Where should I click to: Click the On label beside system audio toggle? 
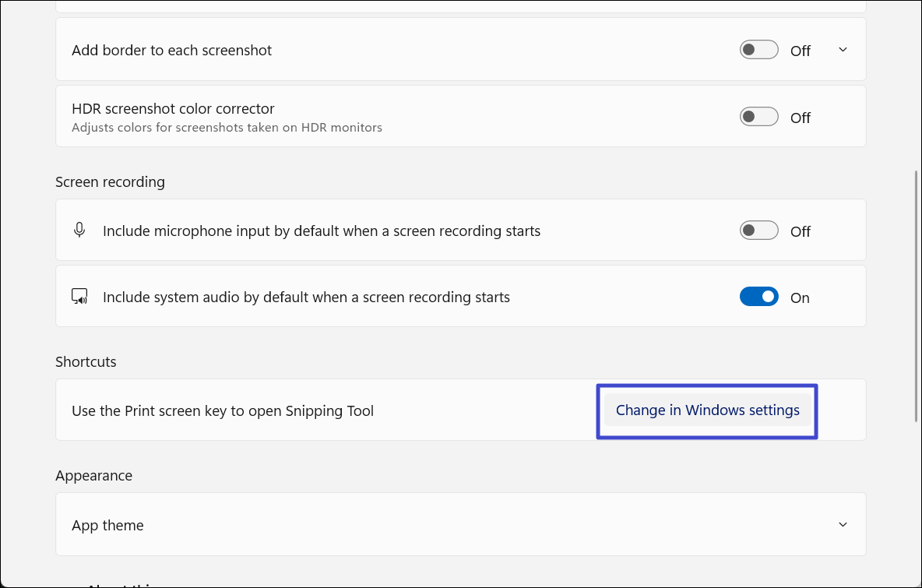coord(800,297)
